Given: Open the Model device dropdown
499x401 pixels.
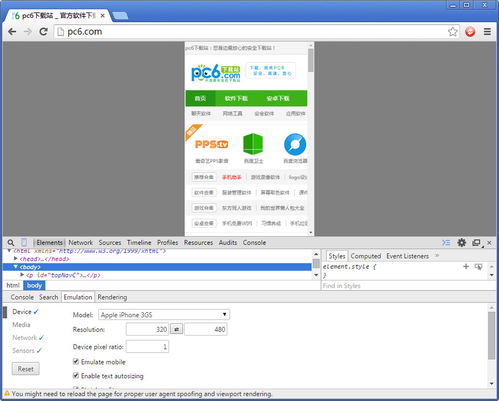Looking at the screenshot, I should click(x=164, y=315).
